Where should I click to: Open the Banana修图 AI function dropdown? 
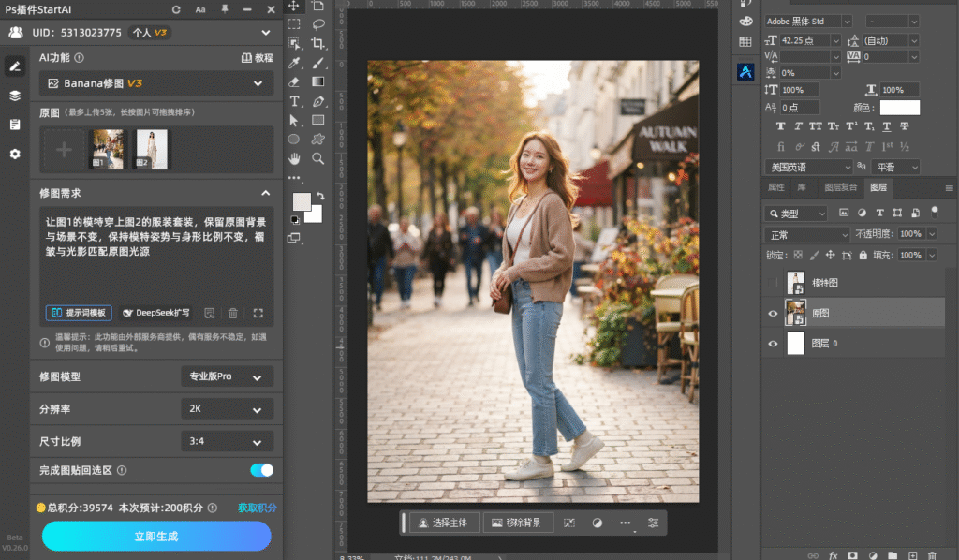pyautogui.click(x=156, y=83)
